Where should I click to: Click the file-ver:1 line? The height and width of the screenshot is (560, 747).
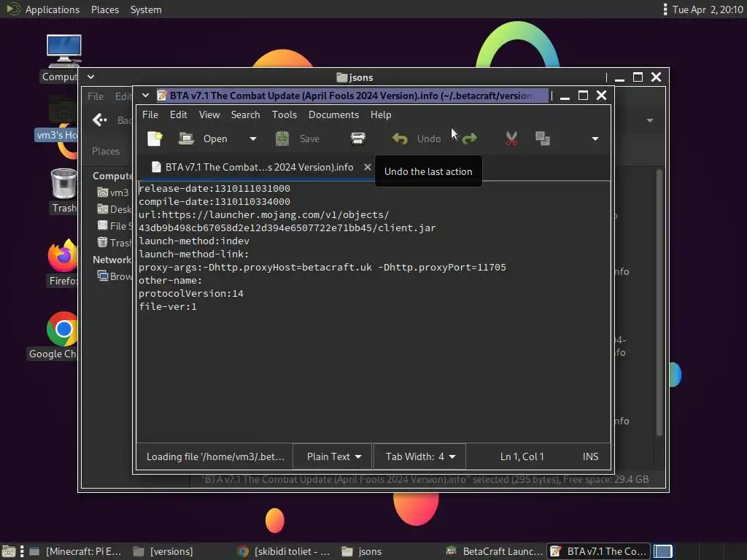[x=168, y=307]
